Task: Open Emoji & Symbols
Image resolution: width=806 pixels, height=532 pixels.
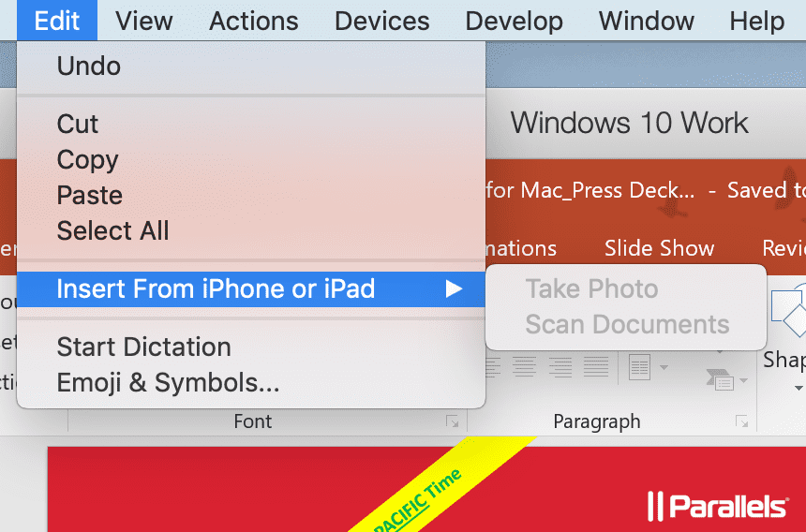Action: (x=251, y=383)
